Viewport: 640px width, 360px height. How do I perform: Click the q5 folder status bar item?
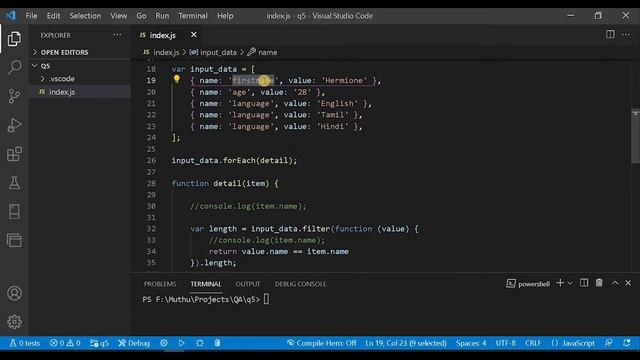[99, 343]
